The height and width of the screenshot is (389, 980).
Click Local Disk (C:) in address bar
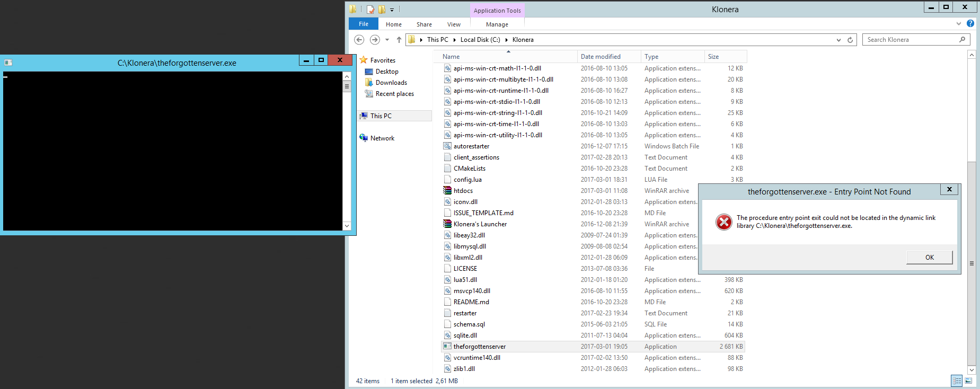coord(480,40)
